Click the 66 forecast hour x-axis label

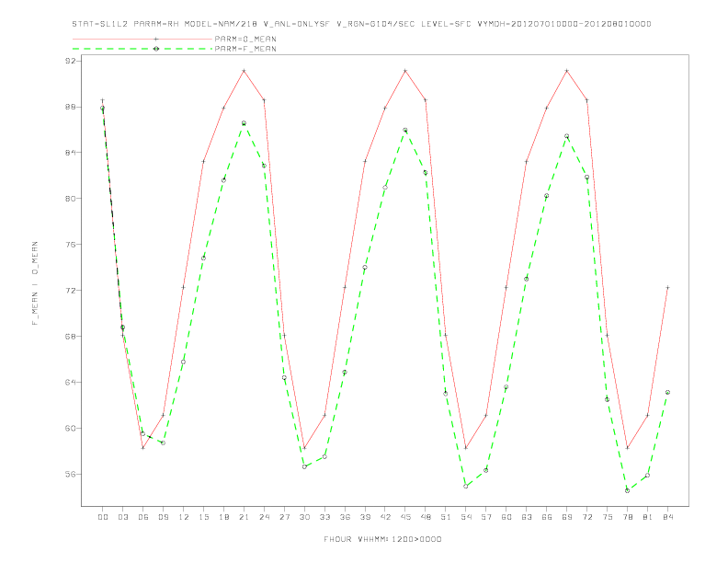[x=547, y=517]
